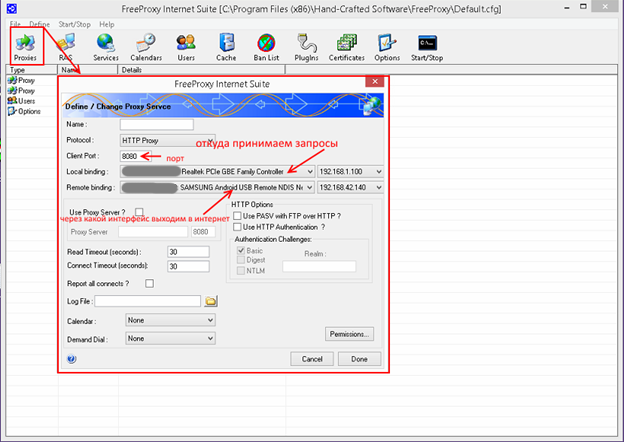This screenshot has height=442, width=624.
Task: Toggle the Basic authentication challenge checkbox
Action: point(241,250)
